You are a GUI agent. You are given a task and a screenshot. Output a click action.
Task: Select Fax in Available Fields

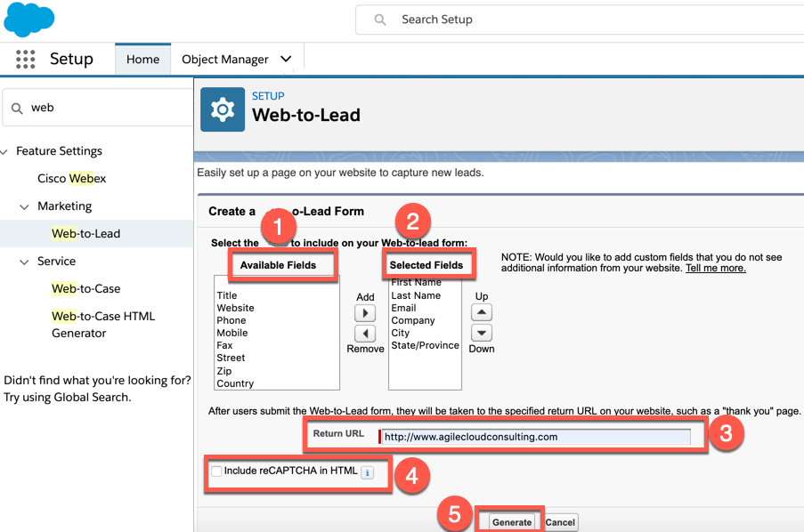click(224, 345)
